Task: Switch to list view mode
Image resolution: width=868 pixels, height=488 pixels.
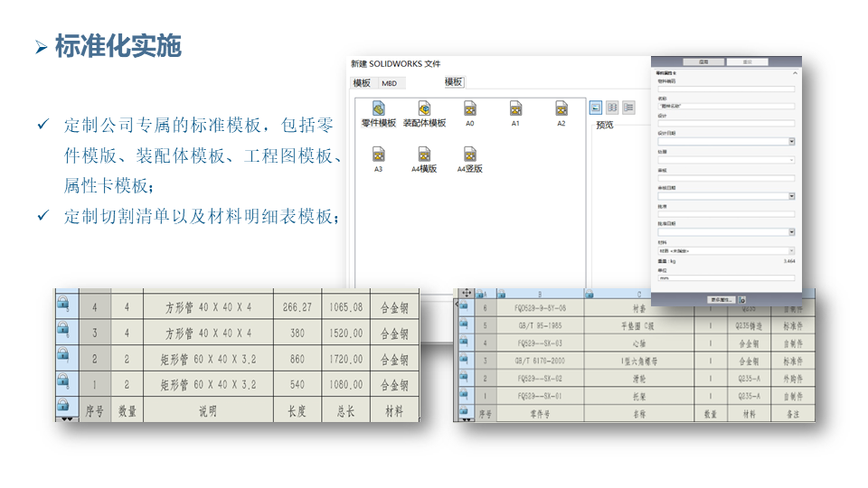Action: 612,108
